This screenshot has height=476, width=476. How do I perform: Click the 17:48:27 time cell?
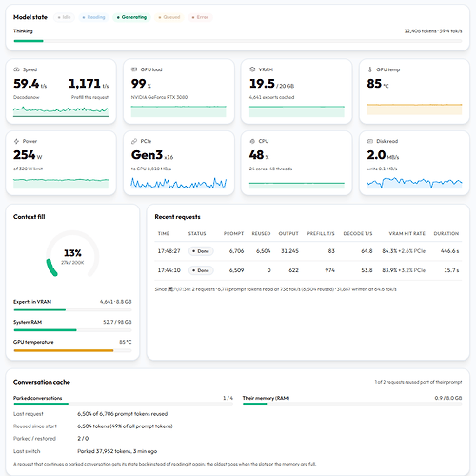[x=169, y=251]
